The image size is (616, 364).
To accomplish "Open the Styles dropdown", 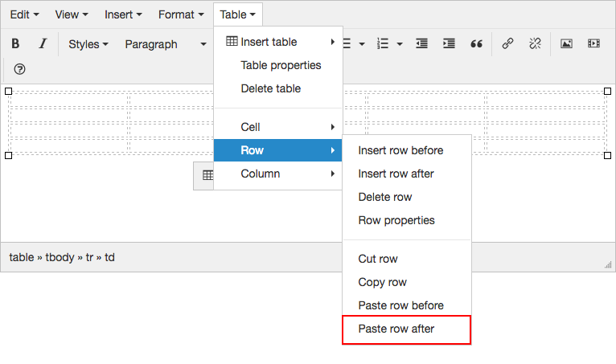I will pos(88,44).
